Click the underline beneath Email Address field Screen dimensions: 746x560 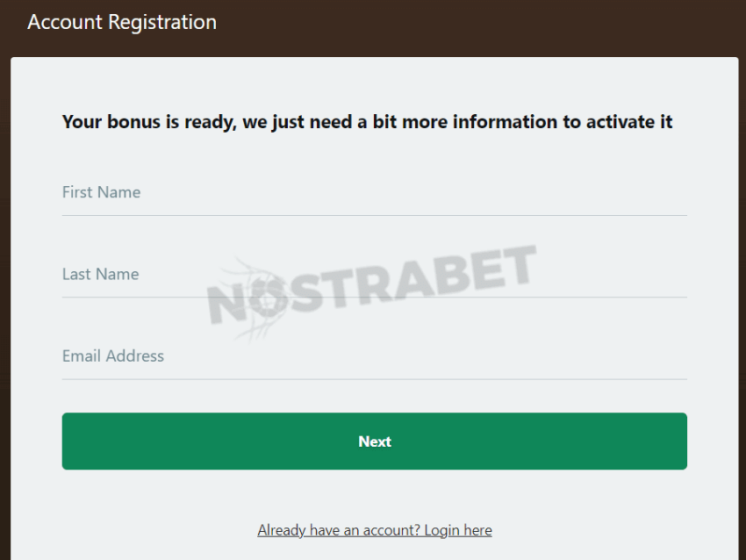375,379
